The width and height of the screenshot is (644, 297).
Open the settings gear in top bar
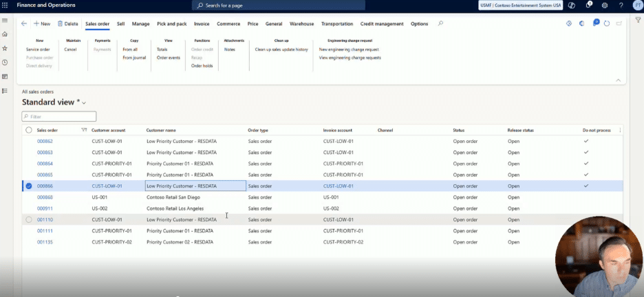tap(605, 5)
